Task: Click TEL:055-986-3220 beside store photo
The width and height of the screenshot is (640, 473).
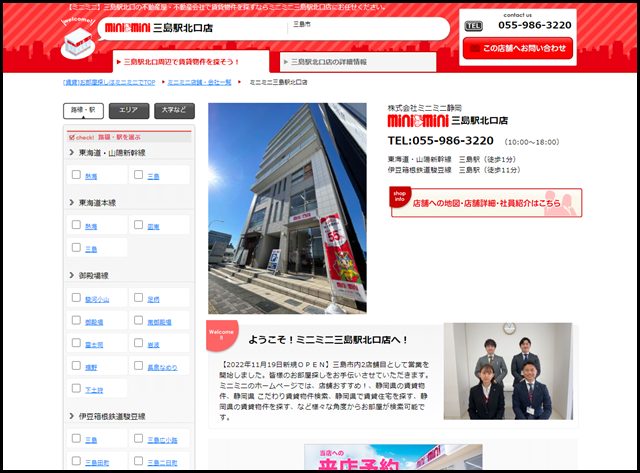Action: 440,141
